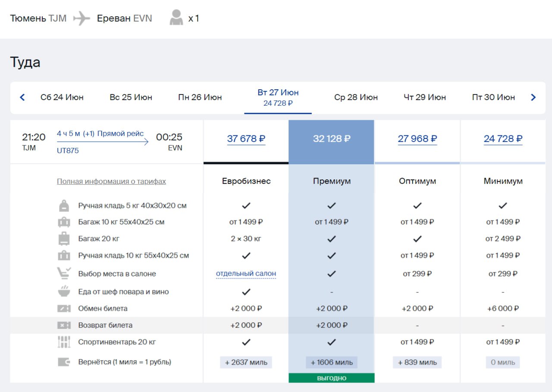Screen dimensions: 552x392
Task: Click the chef meal bowl icon
Action: [x=64, y=291]
